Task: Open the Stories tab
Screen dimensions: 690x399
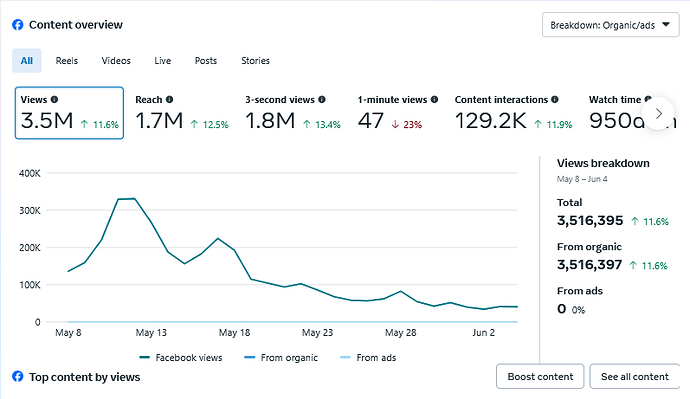Action: coord(255,61)
